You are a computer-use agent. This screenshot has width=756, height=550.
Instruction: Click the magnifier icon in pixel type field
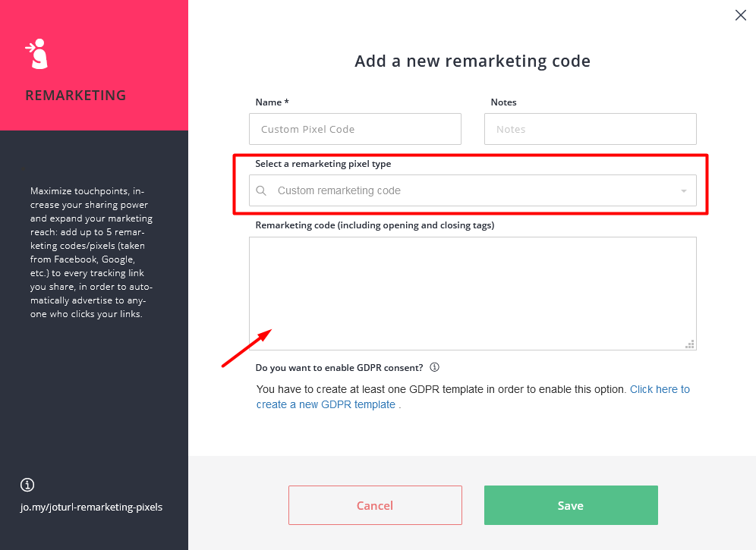tap(261, 190)
